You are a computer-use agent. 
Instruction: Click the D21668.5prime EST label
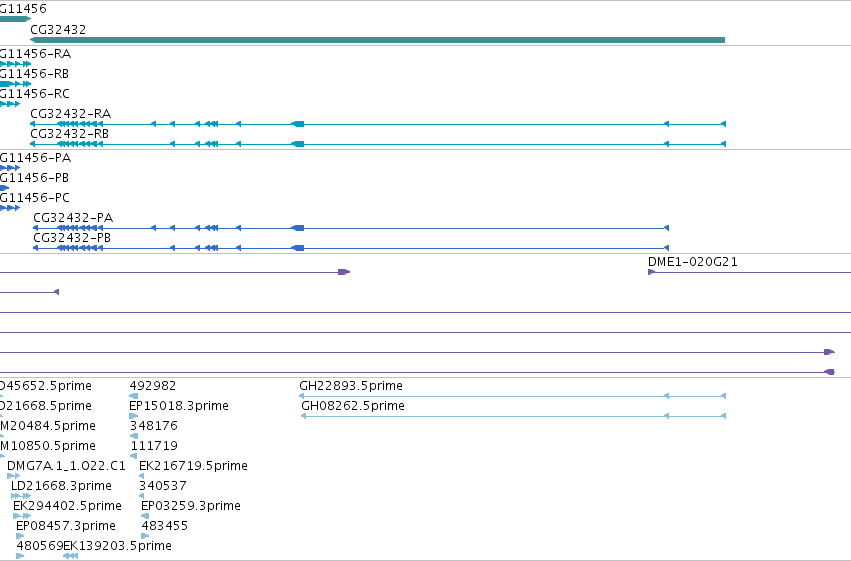click(46, 406)
